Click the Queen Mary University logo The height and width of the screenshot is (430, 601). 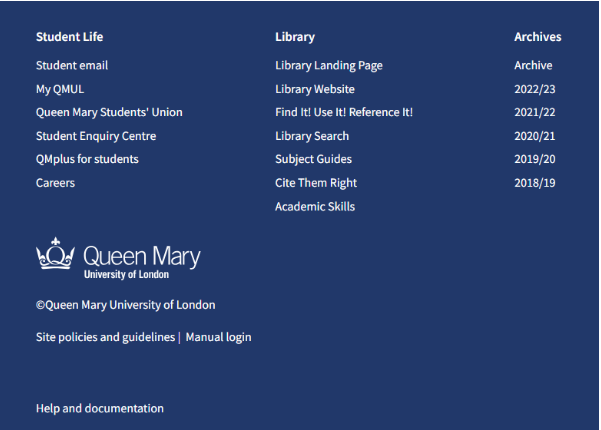point(118,258)
